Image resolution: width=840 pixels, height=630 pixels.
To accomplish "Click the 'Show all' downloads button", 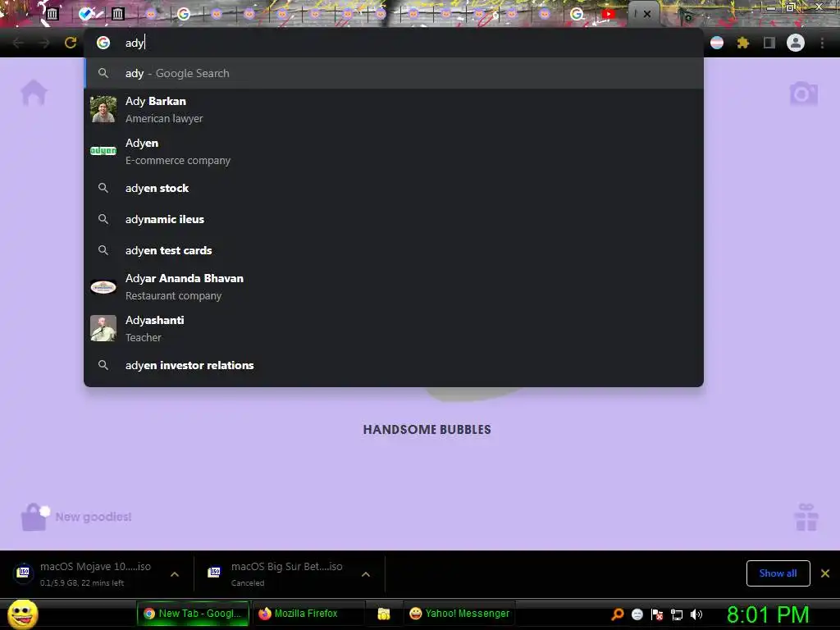I will pos(778,573).
